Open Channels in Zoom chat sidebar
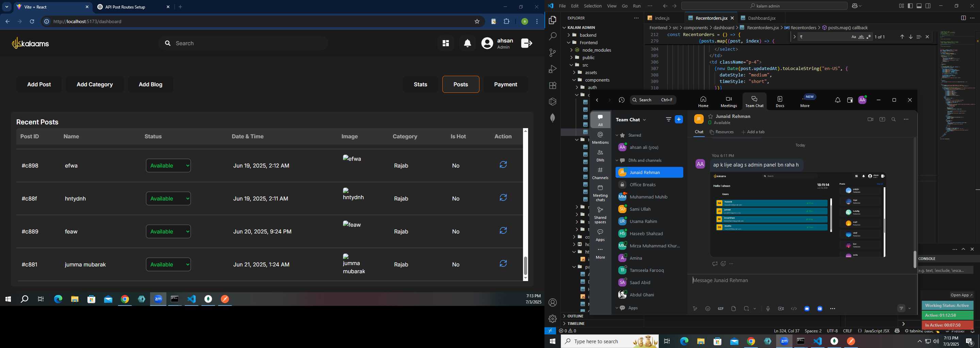 point(600,173)
